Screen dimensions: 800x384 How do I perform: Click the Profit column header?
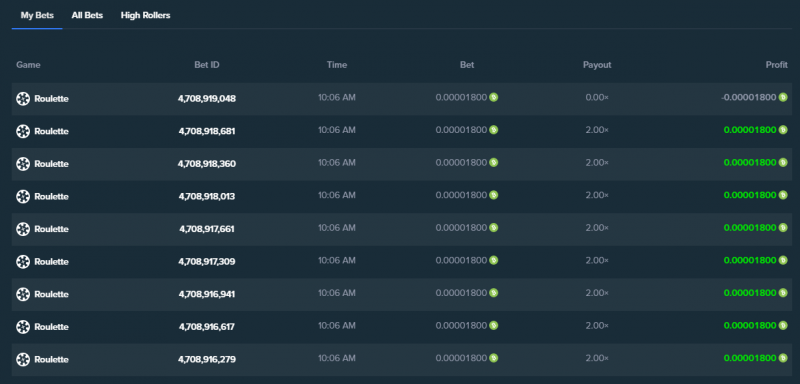tap(777, 65)
